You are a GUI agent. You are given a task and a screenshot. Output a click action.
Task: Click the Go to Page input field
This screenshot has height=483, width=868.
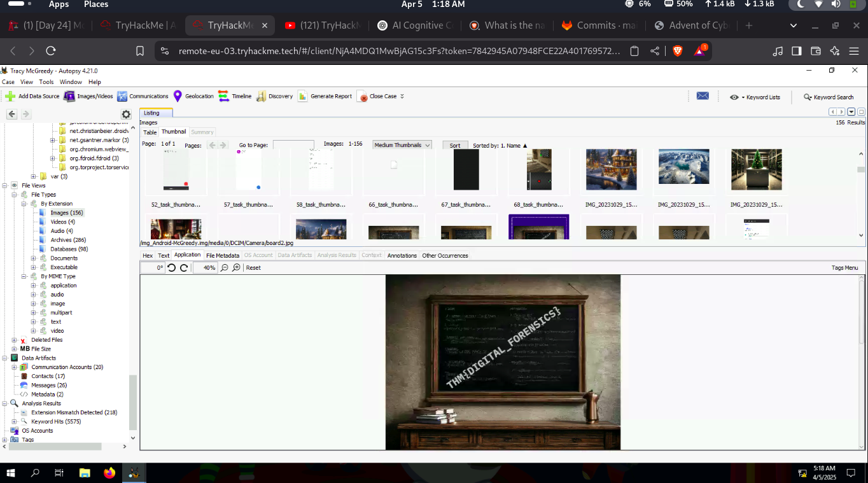click(x=293, y=145)
